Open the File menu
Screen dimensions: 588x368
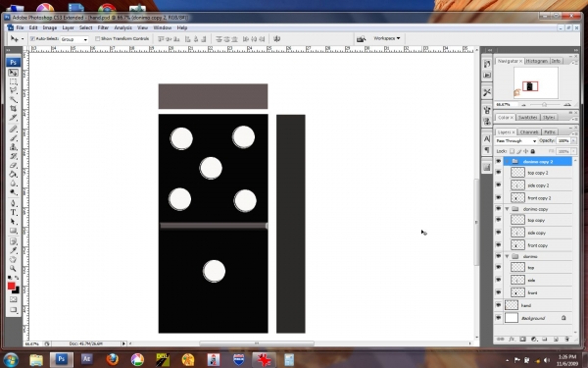(x=20, y=27)
